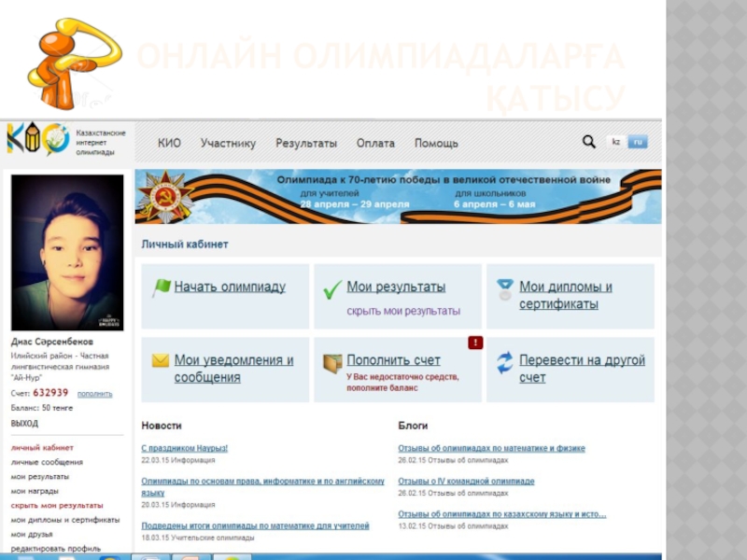Open news Подведены итоги олимпиады по математике
This screenshot has height=560, width=747.
(x=255, y=525)
